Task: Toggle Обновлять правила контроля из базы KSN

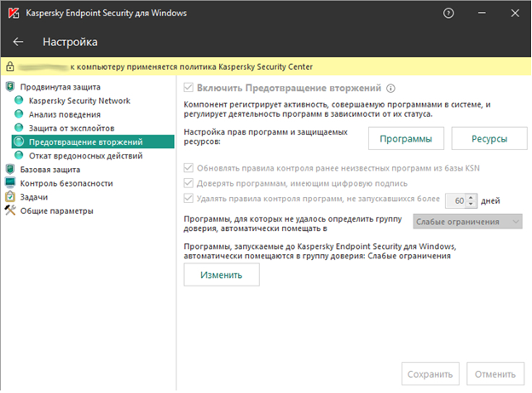Action: (x=189, y=168)
